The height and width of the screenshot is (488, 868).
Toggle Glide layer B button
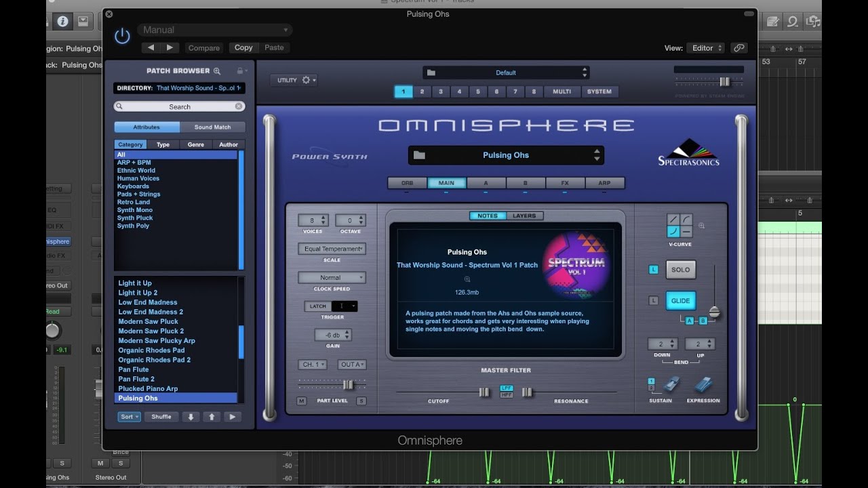coord(703,321)
